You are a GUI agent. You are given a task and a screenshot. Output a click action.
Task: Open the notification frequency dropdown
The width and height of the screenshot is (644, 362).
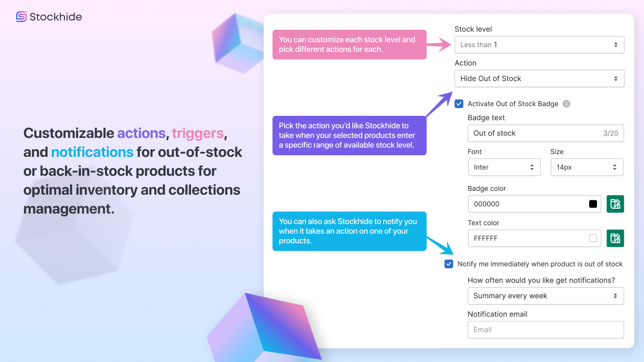coord(545,296)
